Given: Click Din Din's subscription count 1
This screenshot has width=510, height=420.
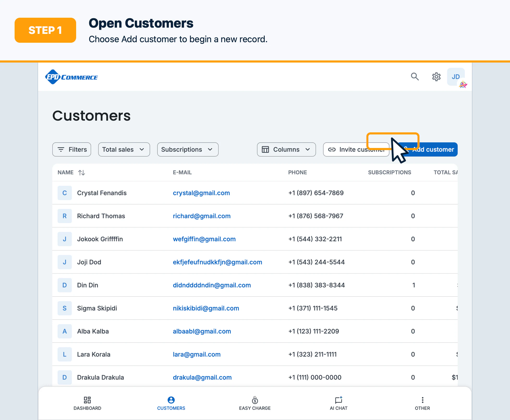Looking at the screenshot, I should point(414,285).
